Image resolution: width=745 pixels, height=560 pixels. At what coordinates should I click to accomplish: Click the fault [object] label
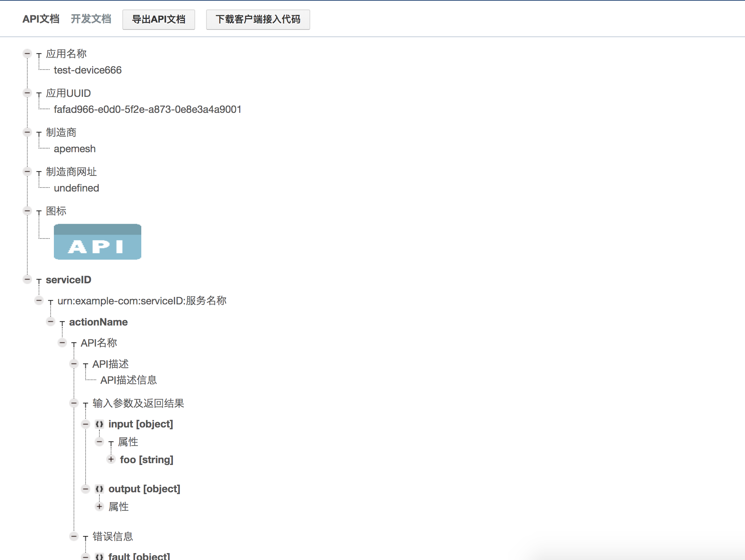139,556
